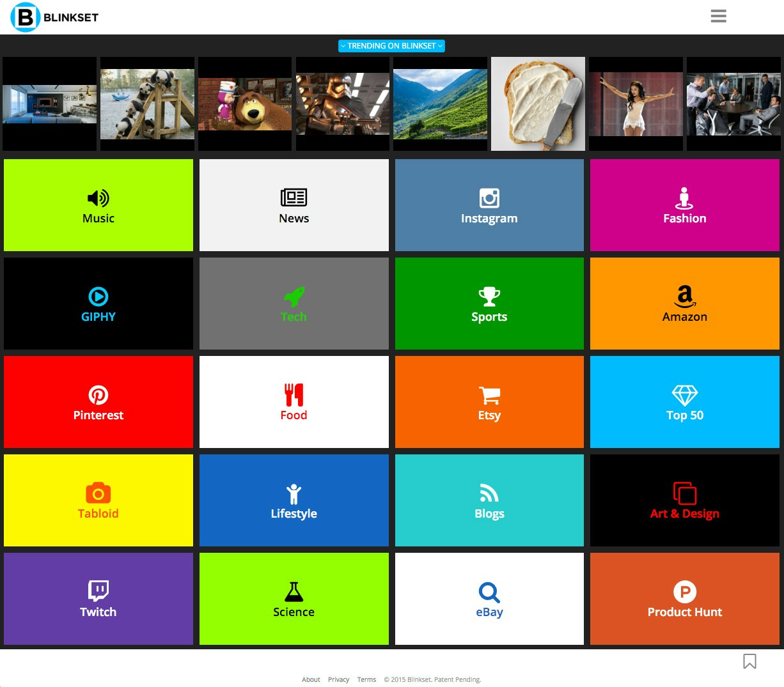Click the Product Hunt P icon
The width and height of the screenshot is (784, 687).
684,592
